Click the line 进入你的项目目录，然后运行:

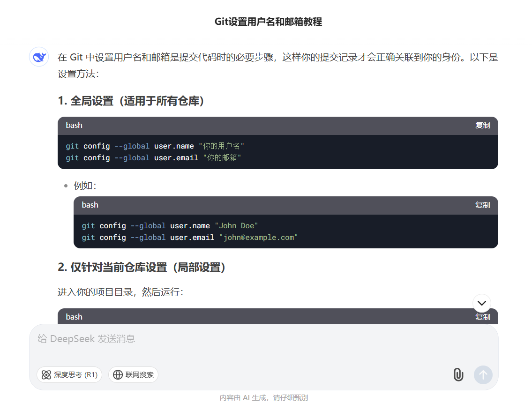tap(120, 292)
